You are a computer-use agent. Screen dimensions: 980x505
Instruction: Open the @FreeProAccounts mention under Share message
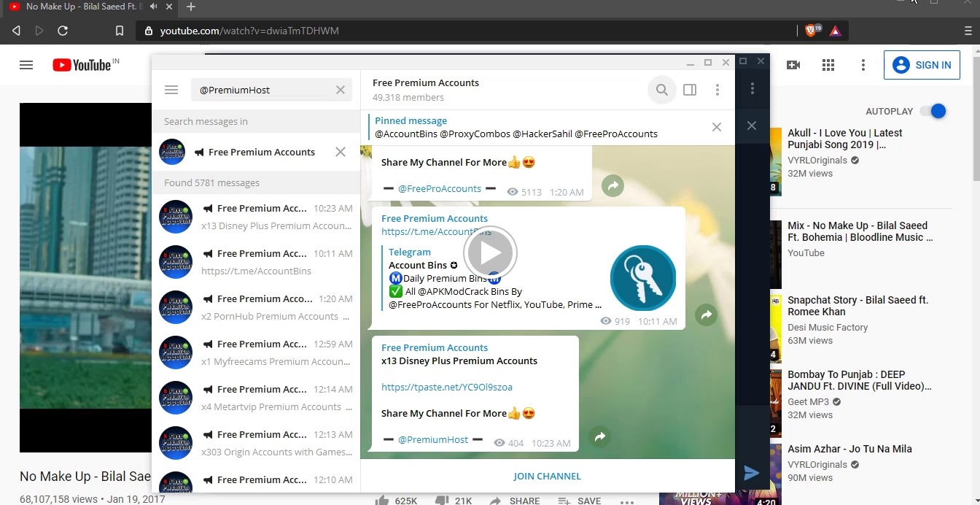point(440,188)
